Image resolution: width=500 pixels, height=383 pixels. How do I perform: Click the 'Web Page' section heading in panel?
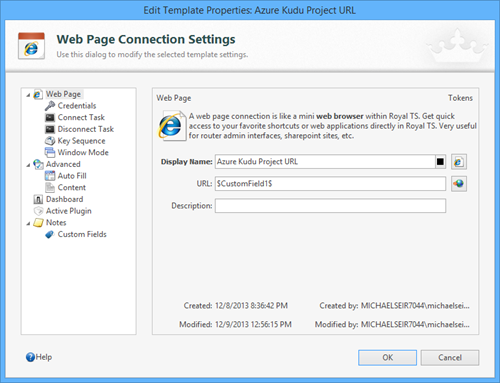click(x=174, y=98)
